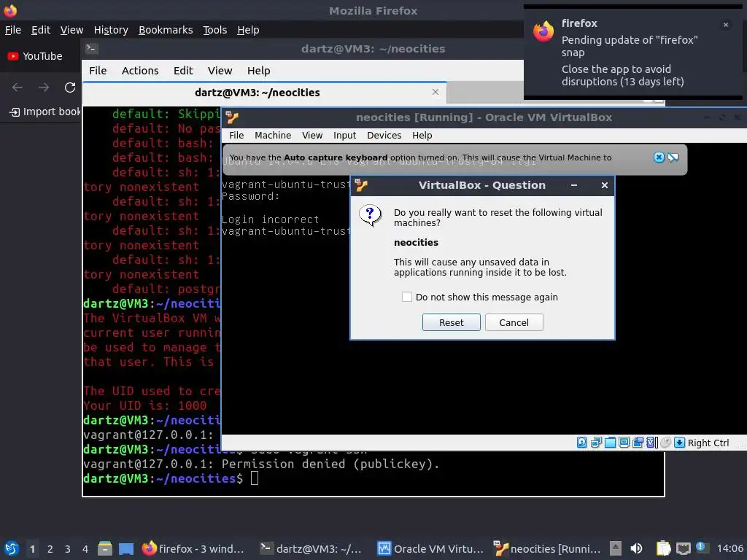Screen dimensions: 747x560
Task: Click recording indicator icon in VirtualBox status bar
Action: point(638,443)
